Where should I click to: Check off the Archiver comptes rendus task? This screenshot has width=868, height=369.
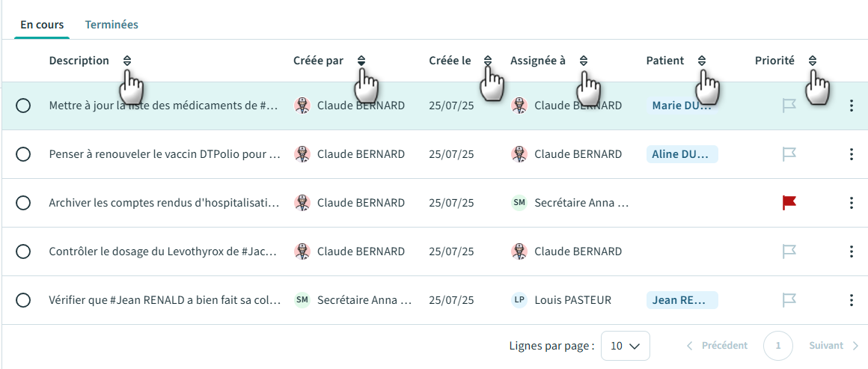[x=23, y=203]
